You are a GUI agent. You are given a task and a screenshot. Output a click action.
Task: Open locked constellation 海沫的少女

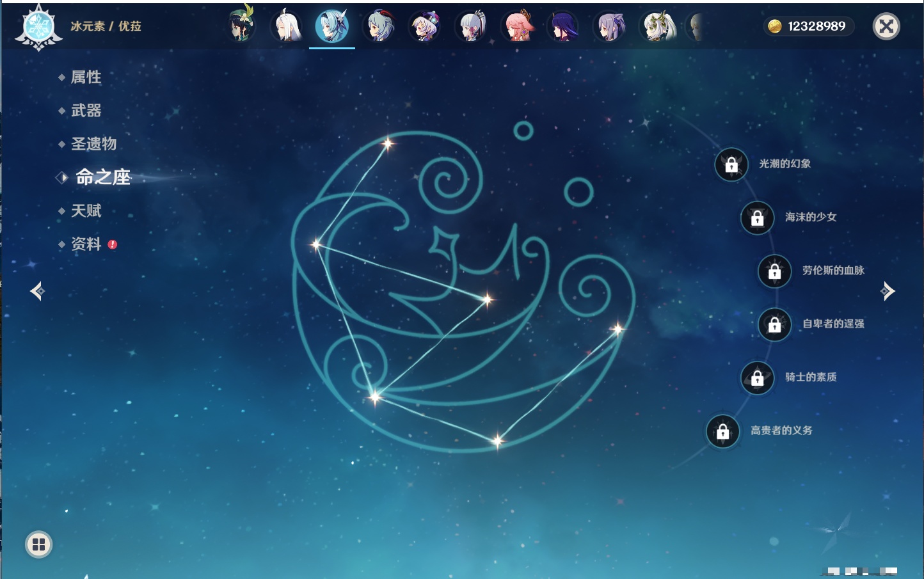click(x=758, y=218)
